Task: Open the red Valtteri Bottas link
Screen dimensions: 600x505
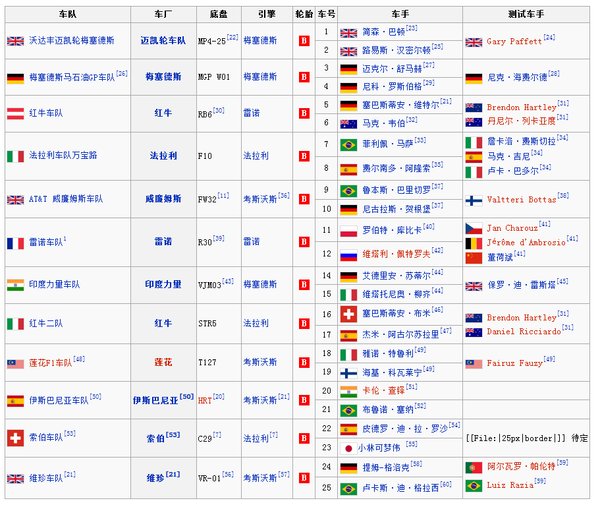Action: point(522,200)
